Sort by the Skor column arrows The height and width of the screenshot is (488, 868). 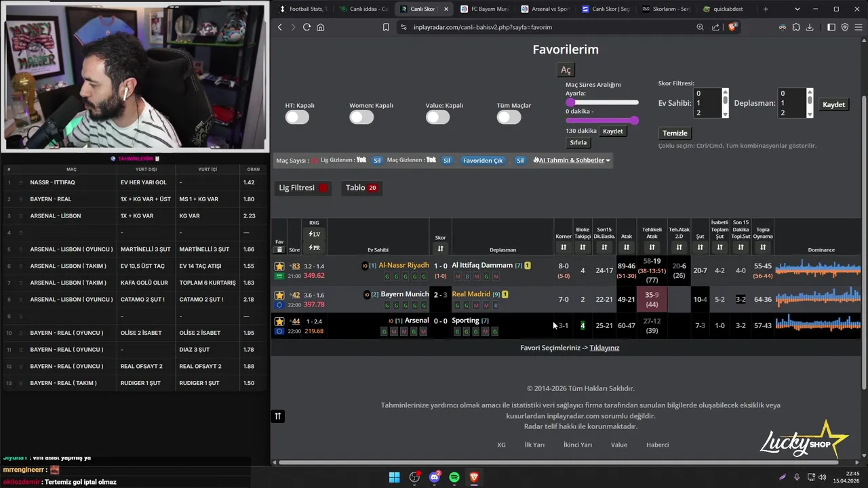440,248
